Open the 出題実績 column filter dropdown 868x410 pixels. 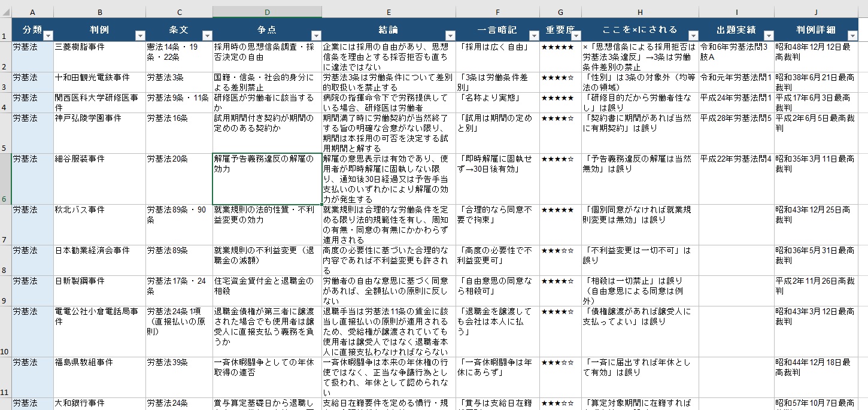(x=769, y=35)
